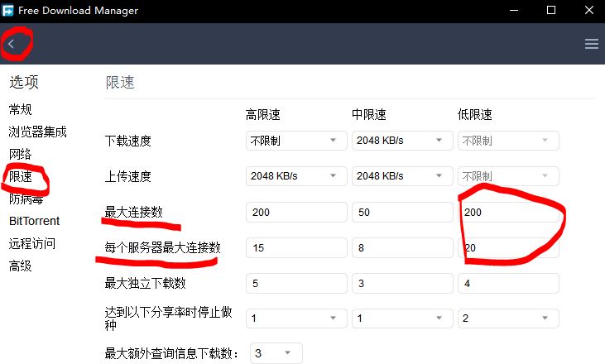Click 中限速 最大连接数 field
Image resolution: width=605 pixels, height=364 pixels.
[402, 212]
